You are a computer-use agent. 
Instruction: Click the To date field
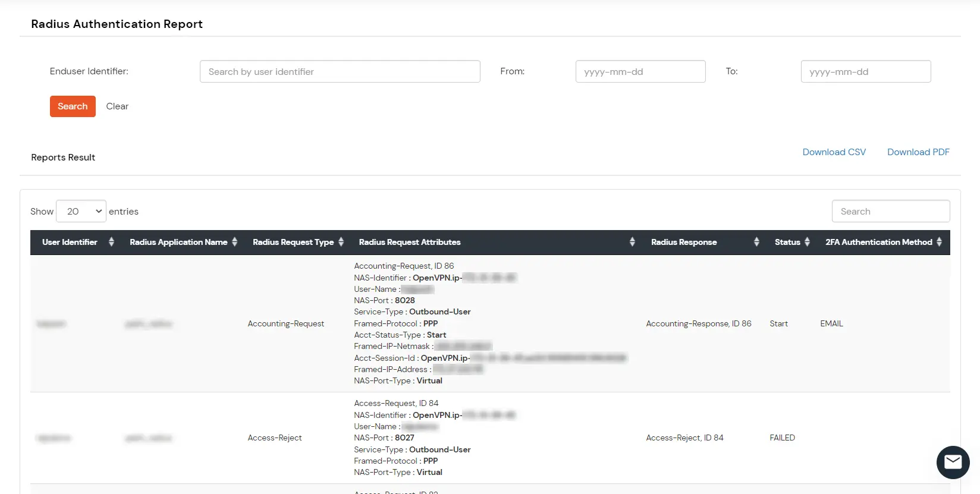pos(866,71)
